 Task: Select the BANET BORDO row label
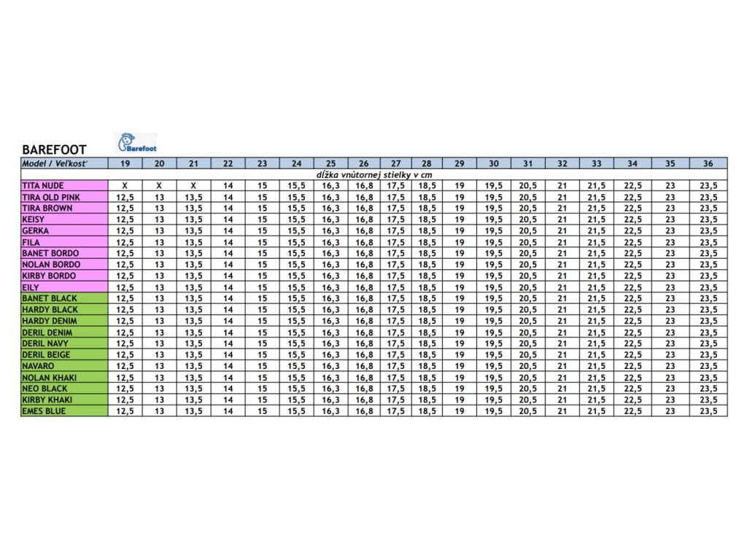pos(64,253)
